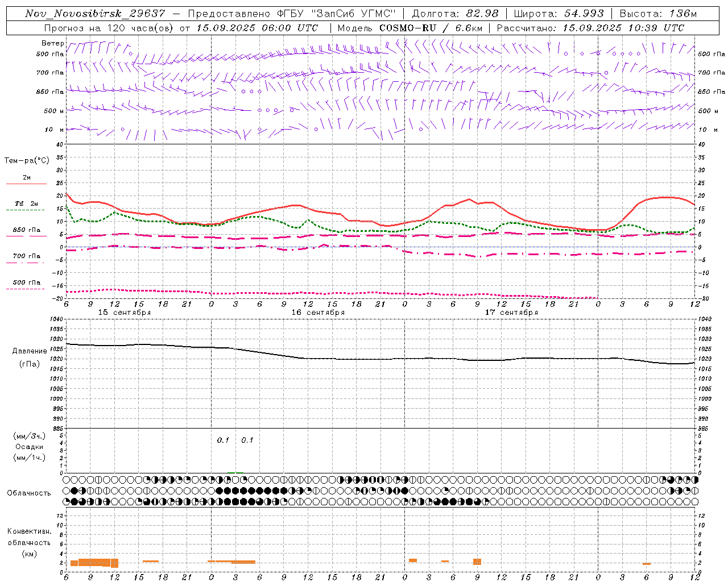The width and height of the screenshot is (728, 582).
Task: Click the 40 tick on left temperature axis
Action: [59, 144]
